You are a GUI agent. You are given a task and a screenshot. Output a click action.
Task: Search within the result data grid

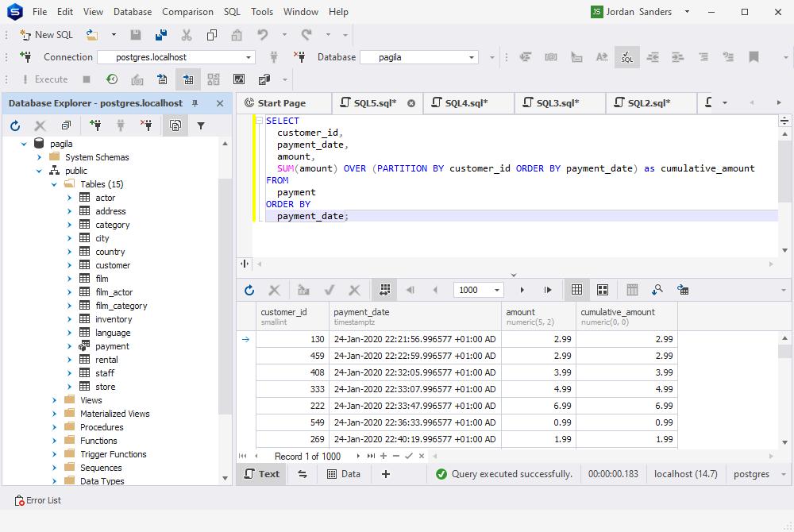[657, 290]
